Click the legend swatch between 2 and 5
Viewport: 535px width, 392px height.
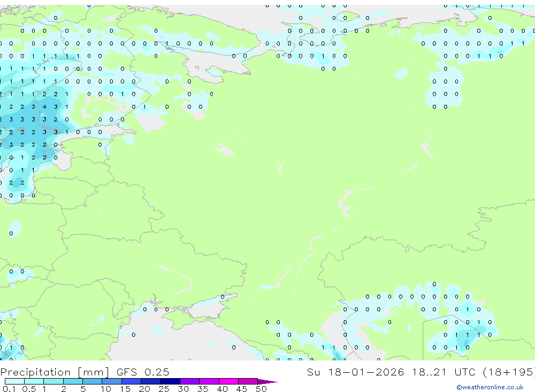(73, 381)
